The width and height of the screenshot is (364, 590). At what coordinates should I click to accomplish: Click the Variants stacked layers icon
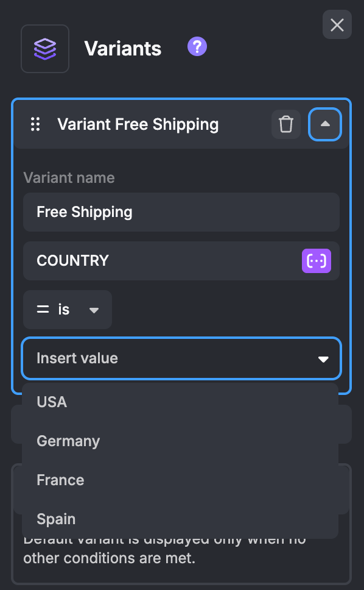[x=45, y=48]
